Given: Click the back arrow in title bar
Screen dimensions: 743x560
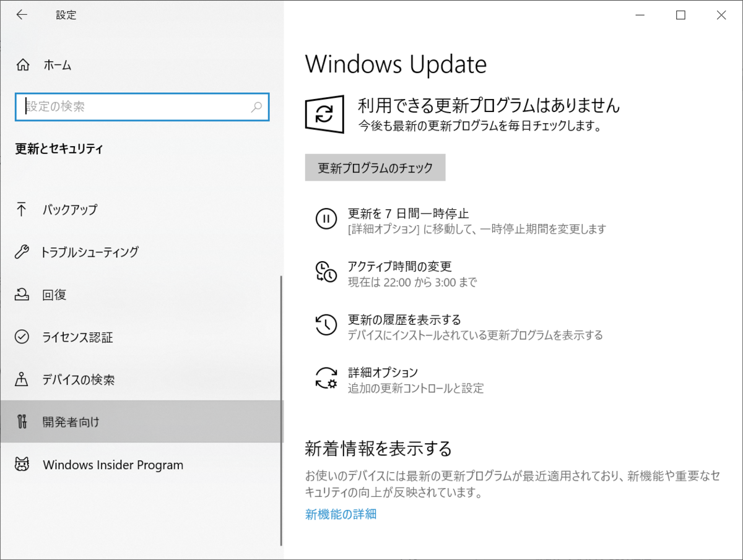Looking at the screenshot, I should 22,15.
